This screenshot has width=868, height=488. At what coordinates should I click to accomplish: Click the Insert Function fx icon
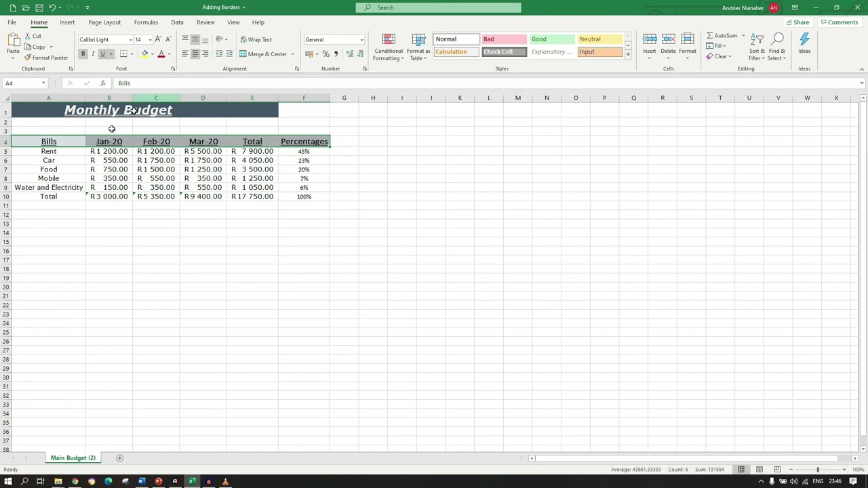[x=102, y=83]
